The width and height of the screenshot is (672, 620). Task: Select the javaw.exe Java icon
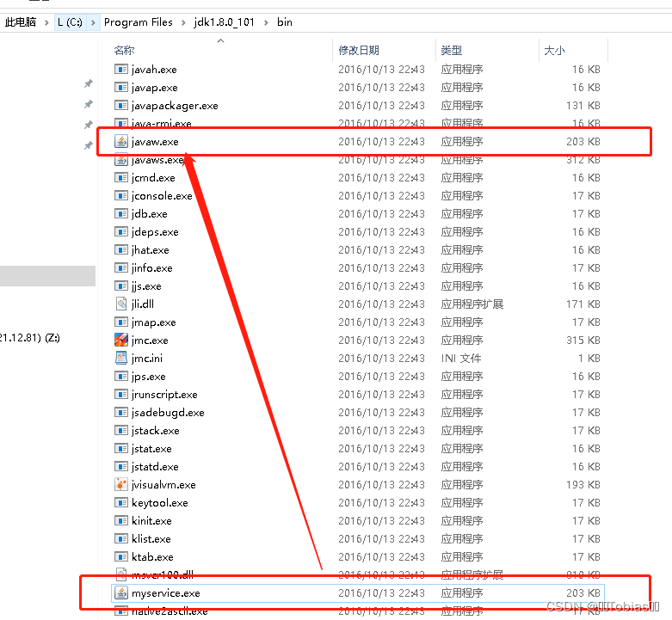121,141
